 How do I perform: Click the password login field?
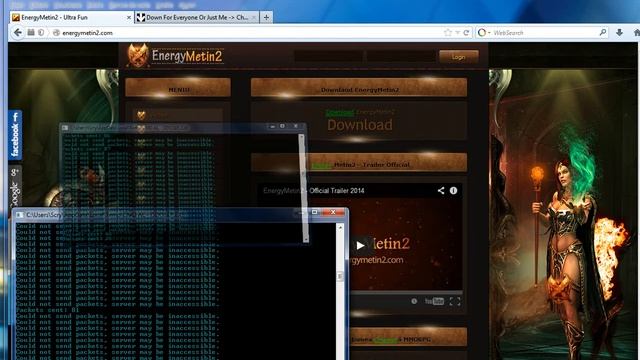pyautogui.click(x=401, y=57)
